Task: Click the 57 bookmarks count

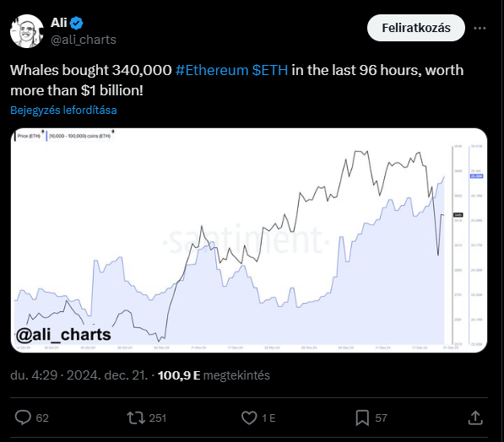Action: click(x=381, y=418)
